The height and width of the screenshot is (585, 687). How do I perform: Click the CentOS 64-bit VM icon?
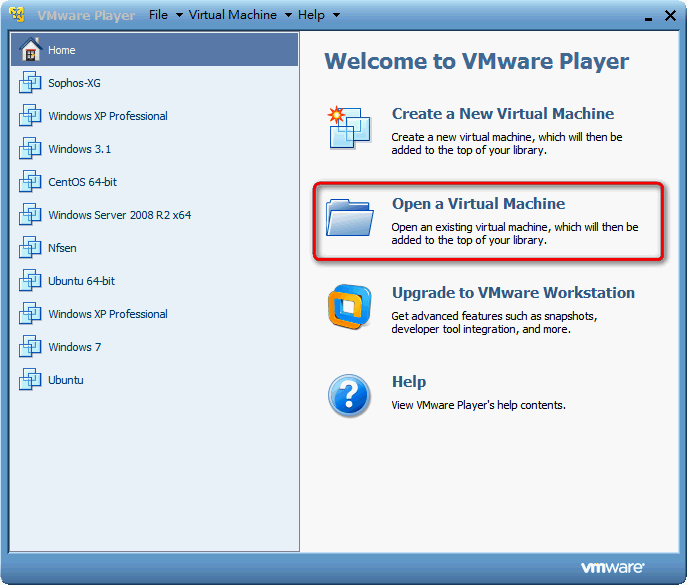click(x=30, y=181)
